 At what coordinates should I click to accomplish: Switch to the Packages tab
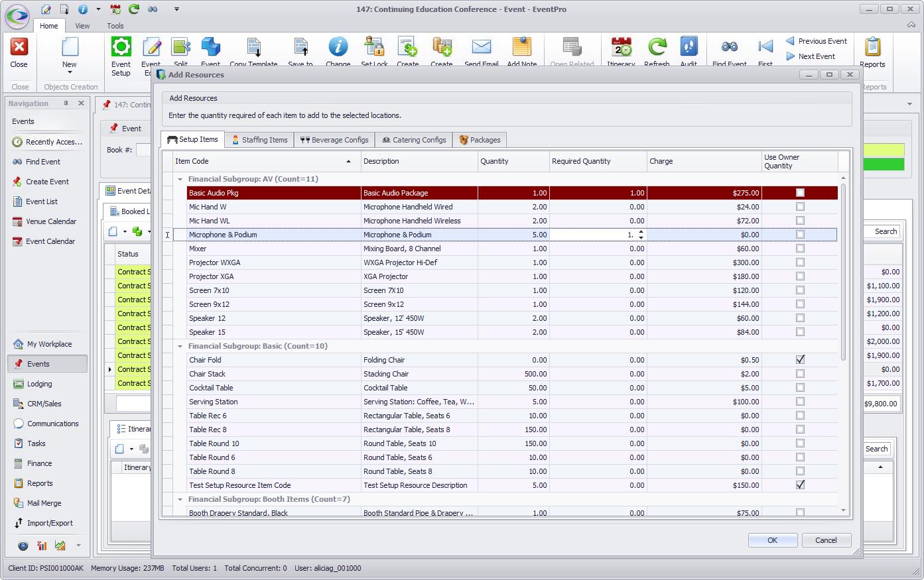pyautogui.click(x=480, y=140)
